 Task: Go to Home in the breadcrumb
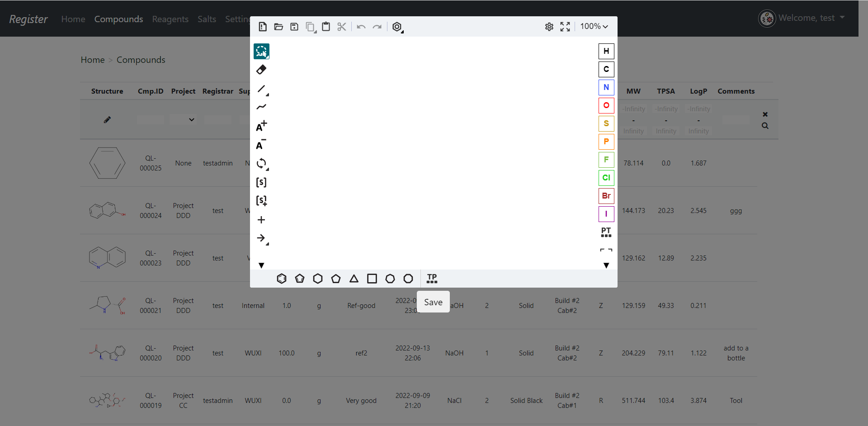93,60
